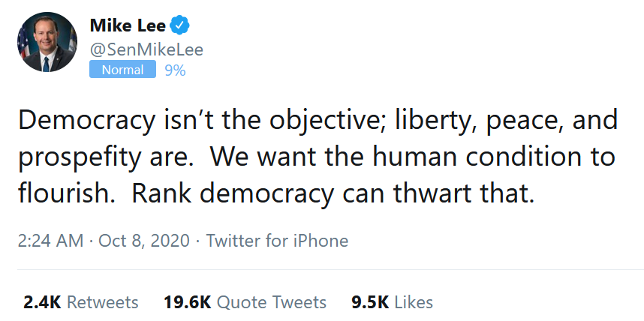Click the blue verified checkmark badge

click(x=180, y=25)
